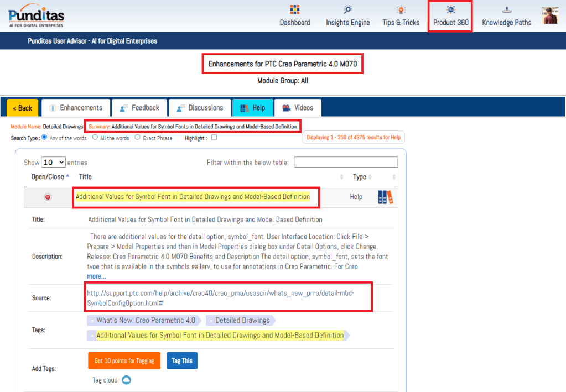Switch to the Discussions tab

point(199,108)
